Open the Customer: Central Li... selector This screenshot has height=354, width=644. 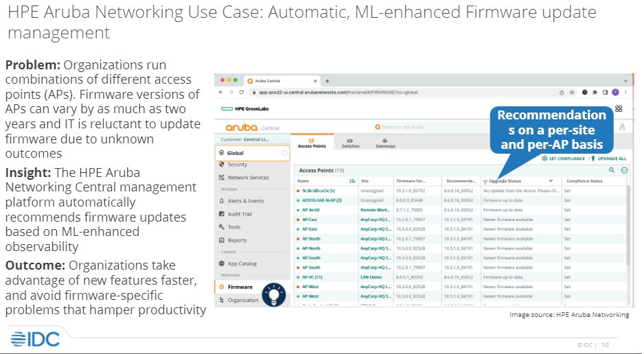point(253,139)
